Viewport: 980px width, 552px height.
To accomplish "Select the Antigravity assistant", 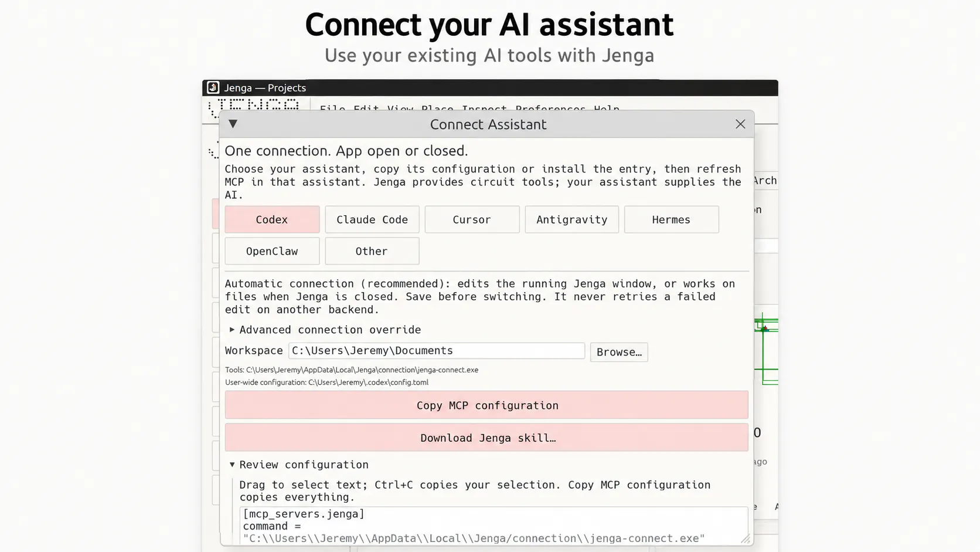I will coord(571,219).
